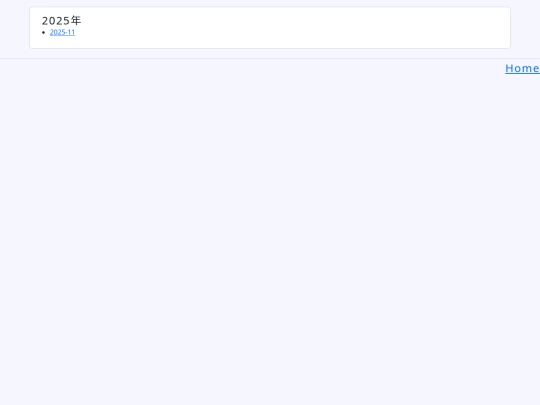
Task: Select the list item containing 2025-11
Action: [274, 32]
